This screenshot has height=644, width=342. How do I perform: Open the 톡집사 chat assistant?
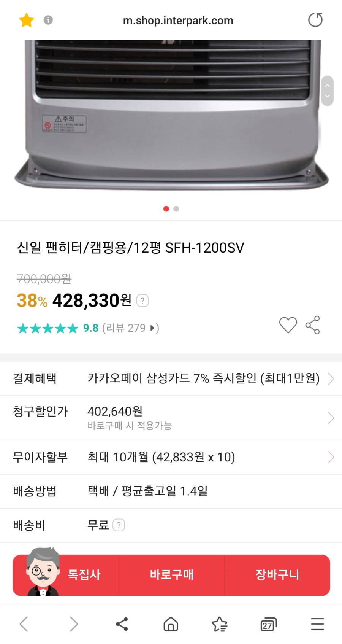(65, 572)
